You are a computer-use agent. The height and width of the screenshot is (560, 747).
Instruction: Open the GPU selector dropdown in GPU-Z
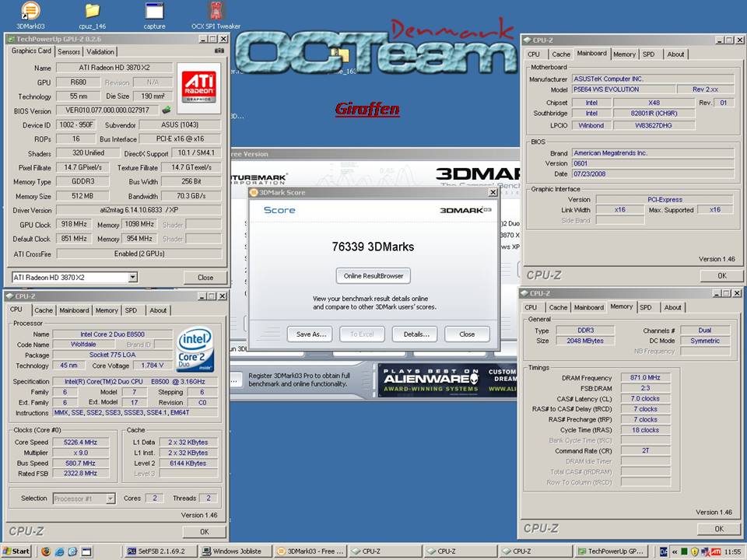[133, 277]
